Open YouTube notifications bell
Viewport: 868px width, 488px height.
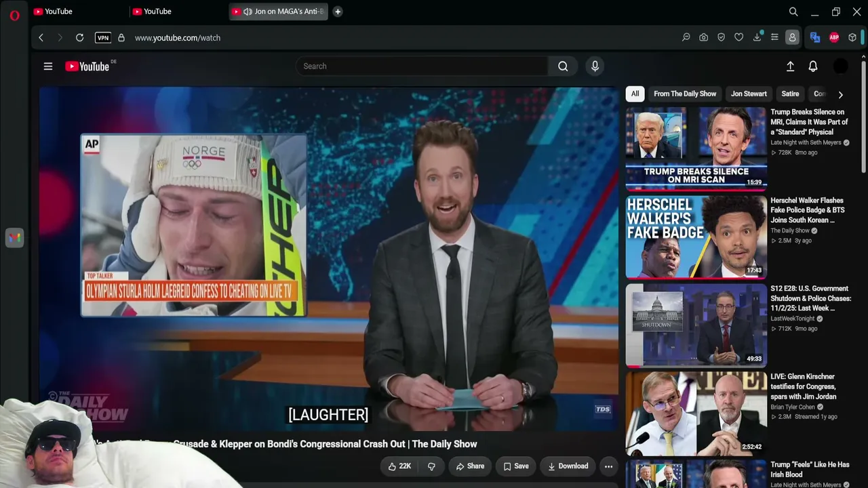tap(813, 66)
